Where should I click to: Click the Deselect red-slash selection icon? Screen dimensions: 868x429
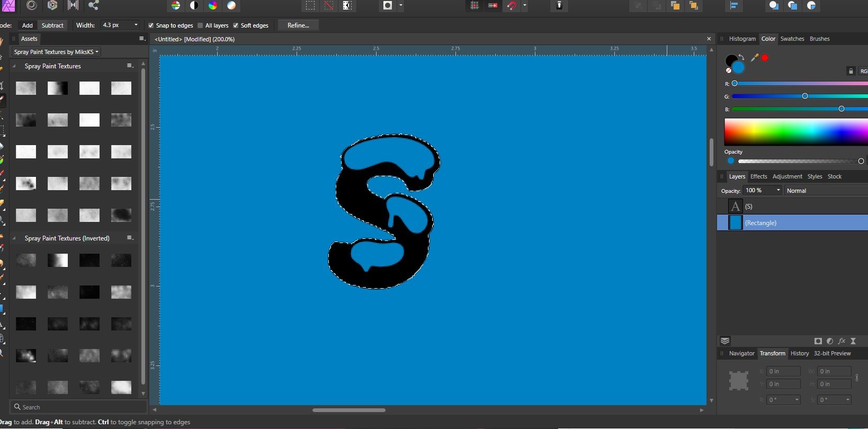click(x=329, y=5)
